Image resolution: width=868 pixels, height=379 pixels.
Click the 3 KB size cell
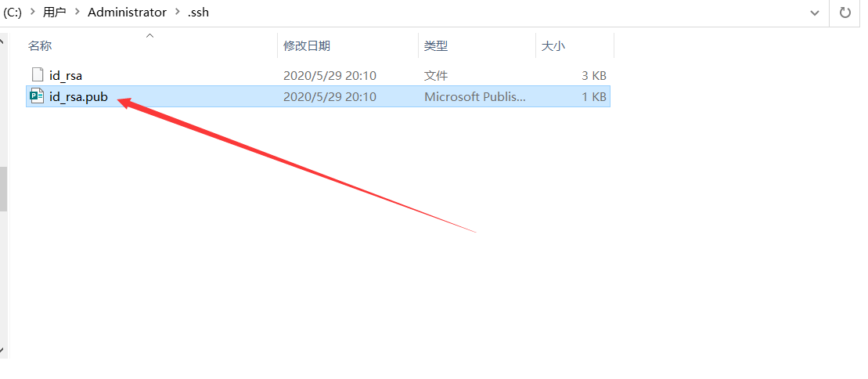coord(594,75)
